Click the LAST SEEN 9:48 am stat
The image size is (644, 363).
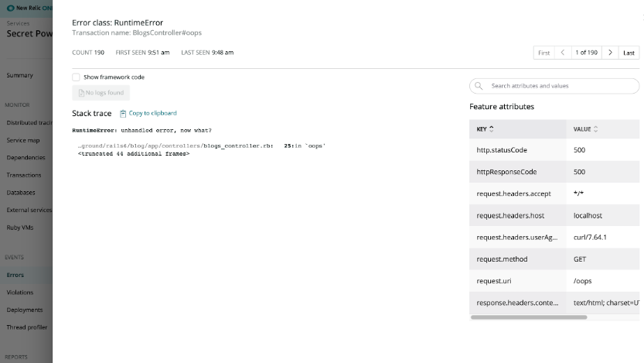pyautogui.click(x=207, y=53)
